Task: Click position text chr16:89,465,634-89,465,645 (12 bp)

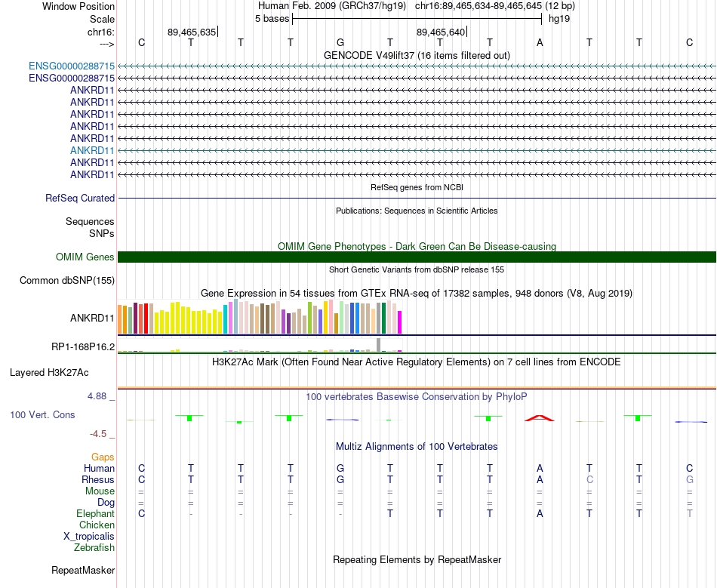Action: tap(495, 6)
